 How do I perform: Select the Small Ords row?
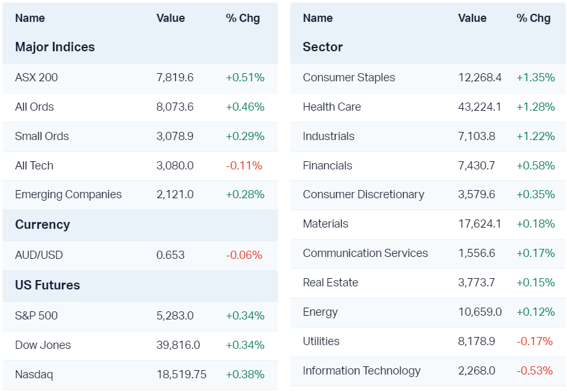pyautogui.click(x=42, y=136)
